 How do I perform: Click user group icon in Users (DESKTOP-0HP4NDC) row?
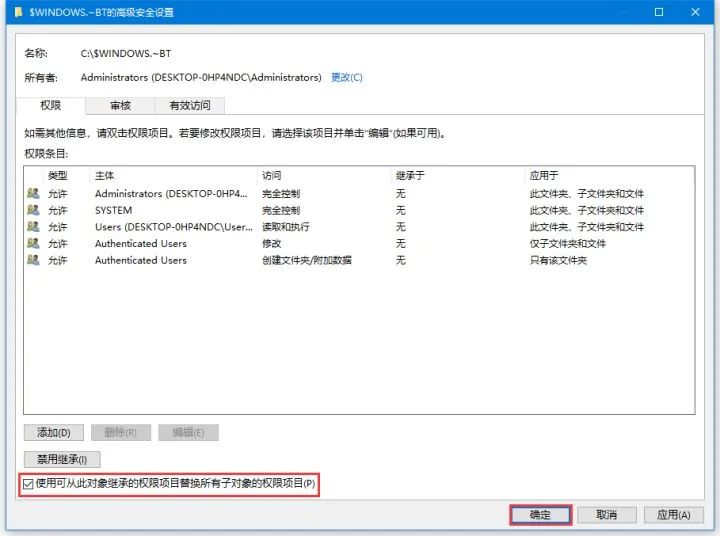(33, 226)
